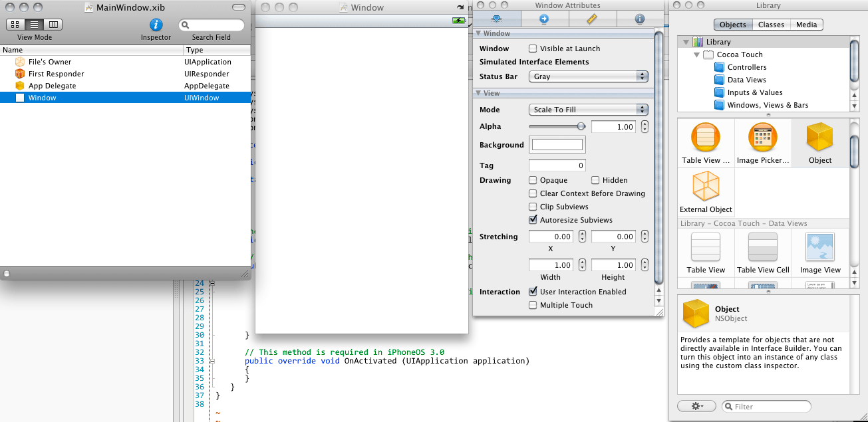Open the Mode Scale To Fill dropdown
The height and width of the screenshot is (422, 868).
coord(589,110)
